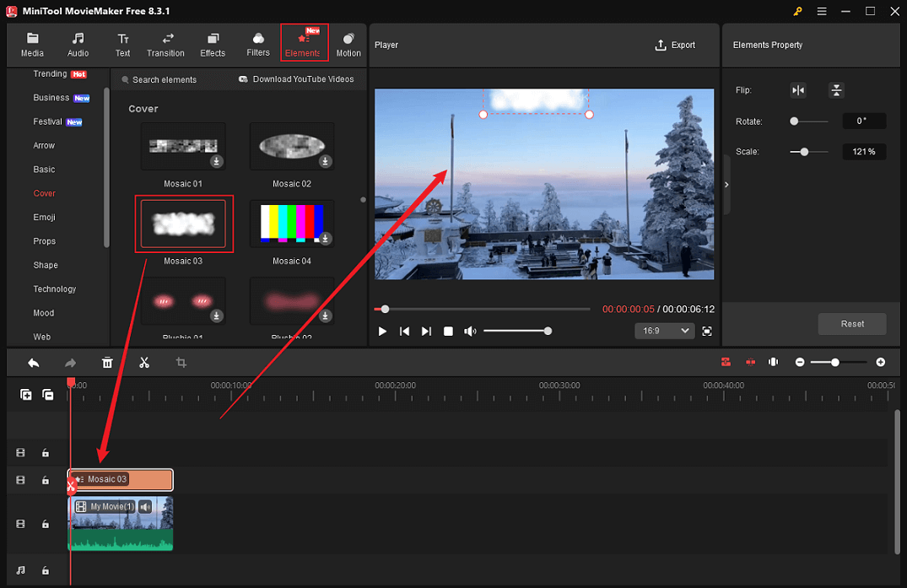907x588 pixels.
Task: Open the aspect ratio 16:9 dropdown
Action: coord(664,331)
